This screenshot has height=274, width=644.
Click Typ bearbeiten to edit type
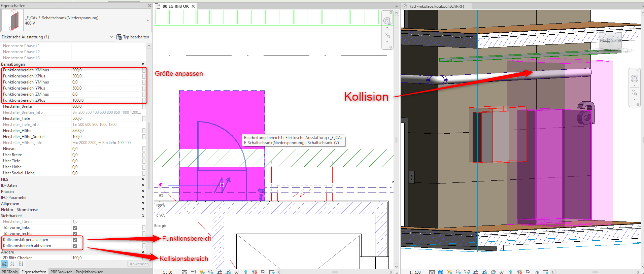coord(133,37)
